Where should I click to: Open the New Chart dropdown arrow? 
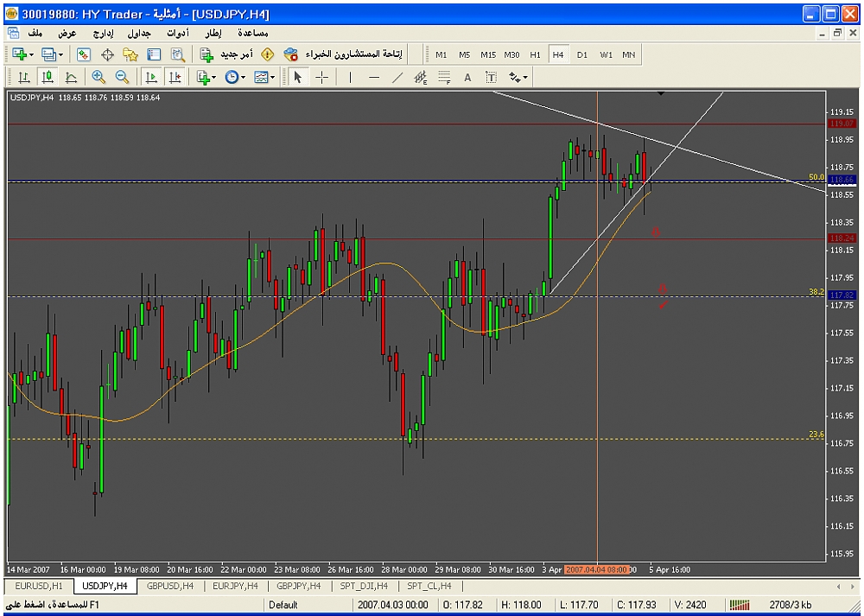pyautogui.click(x=32, y=54)
